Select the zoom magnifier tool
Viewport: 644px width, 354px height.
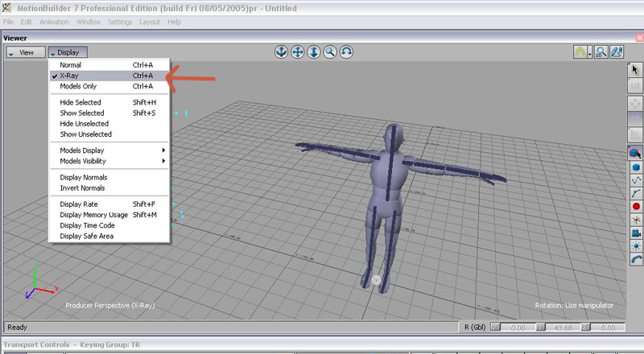click(x=330, y=51)
